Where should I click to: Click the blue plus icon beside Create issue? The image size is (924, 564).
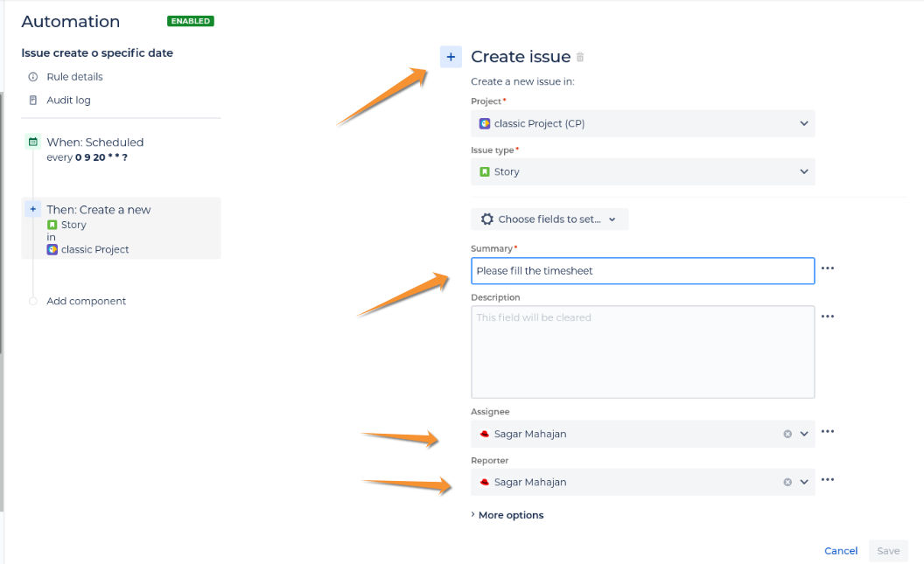[x=451, y=57]
